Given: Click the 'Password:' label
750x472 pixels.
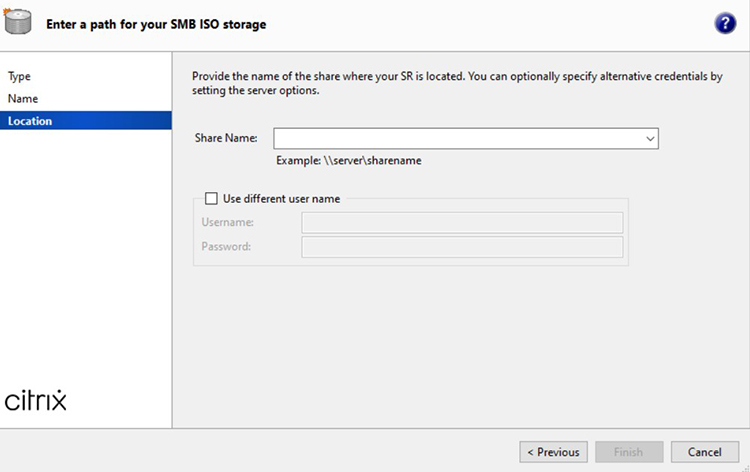Looking at the screenshot, I should point(226,246).
